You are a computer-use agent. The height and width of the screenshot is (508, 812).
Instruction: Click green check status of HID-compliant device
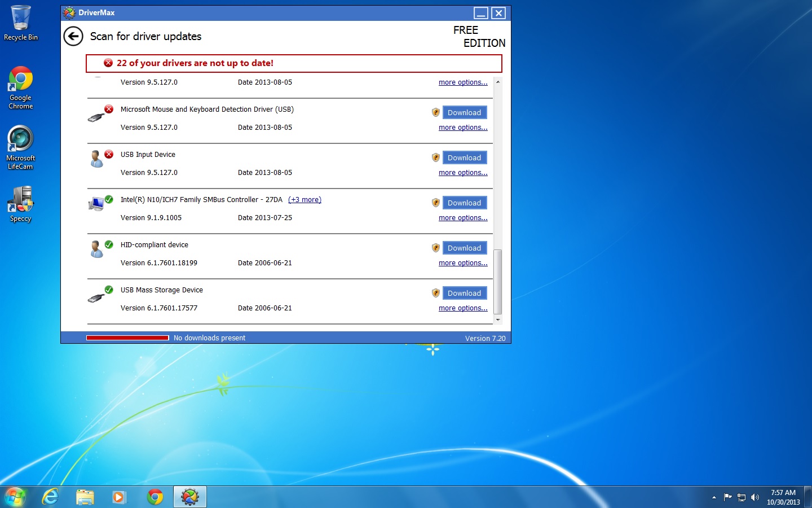point(109,244)
